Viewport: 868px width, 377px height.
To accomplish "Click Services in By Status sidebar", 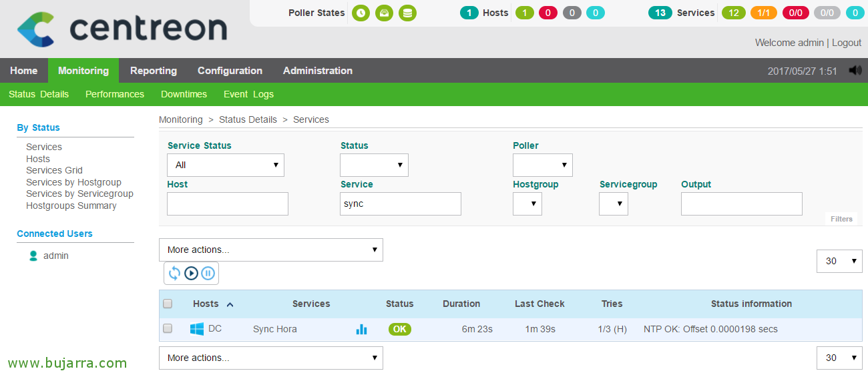I will coord(44,147).
